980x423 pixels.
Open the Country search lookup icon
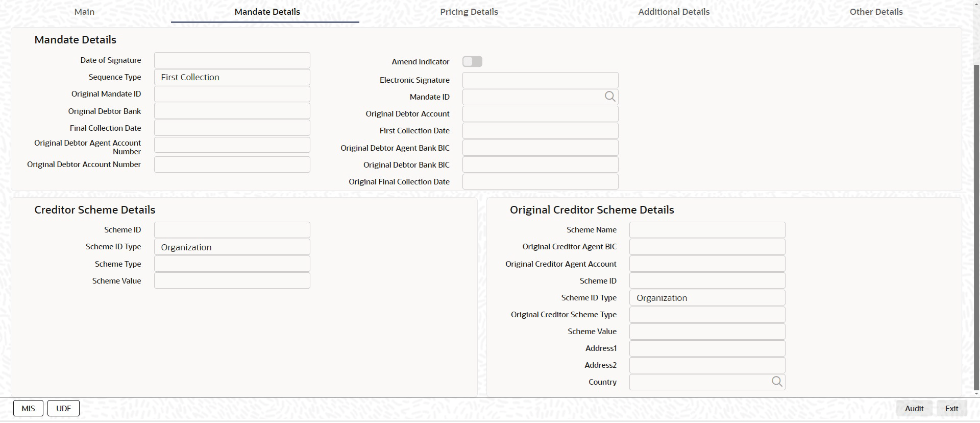coord(777,382)
